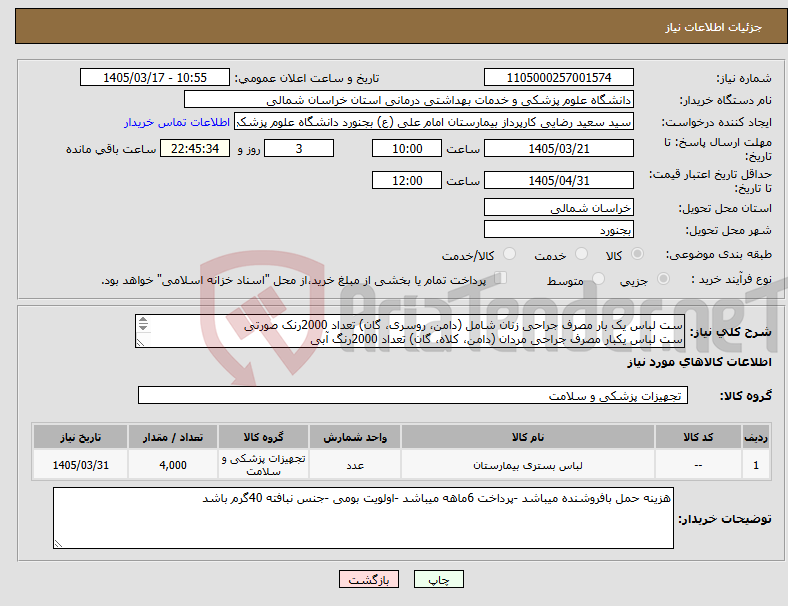Click the واحد شمارش column header
Screen dimensions: 788x606
click(x=355, y=437)
